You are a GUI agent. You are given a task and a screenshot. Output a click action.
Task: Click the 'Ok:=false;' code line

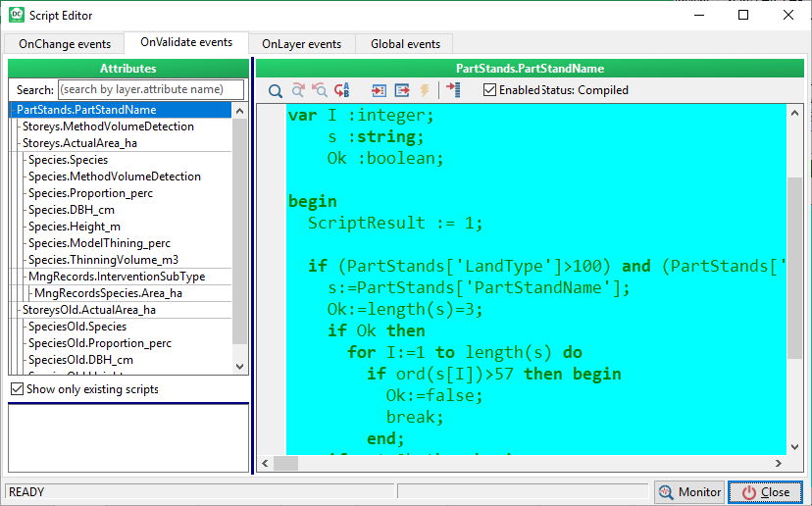[x=434, y=396]
